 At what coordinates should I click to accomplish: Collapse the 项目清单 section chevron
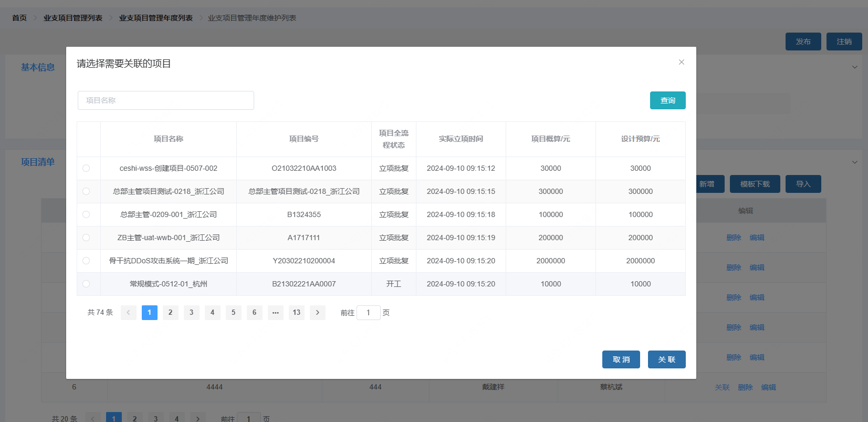pos(854,162)
